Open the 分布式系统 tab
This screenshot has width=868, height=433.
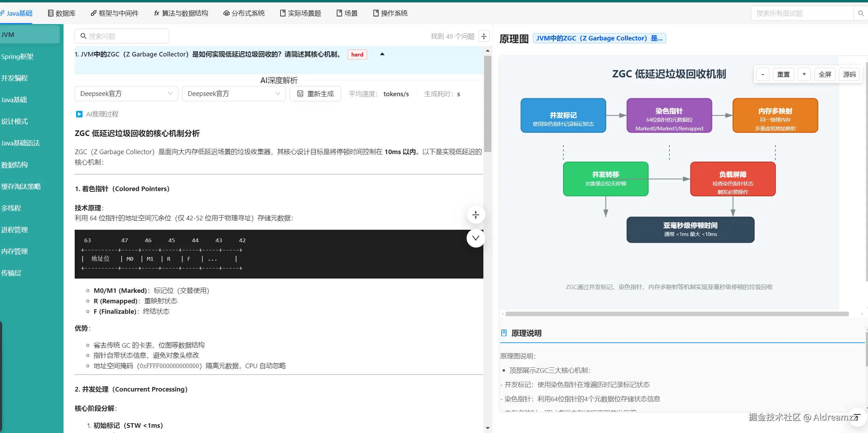click(244, 13)
